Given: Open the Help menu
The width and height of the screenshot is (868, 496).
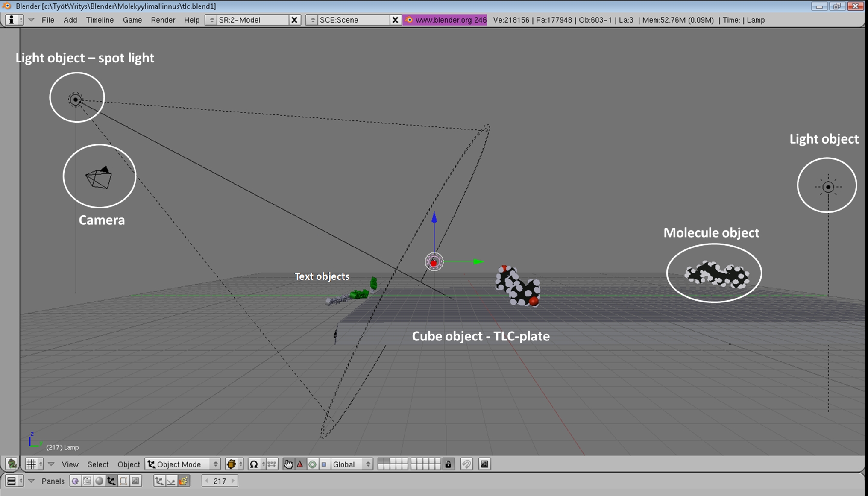Looking at the screenshot, I should (x=192, y=20).
